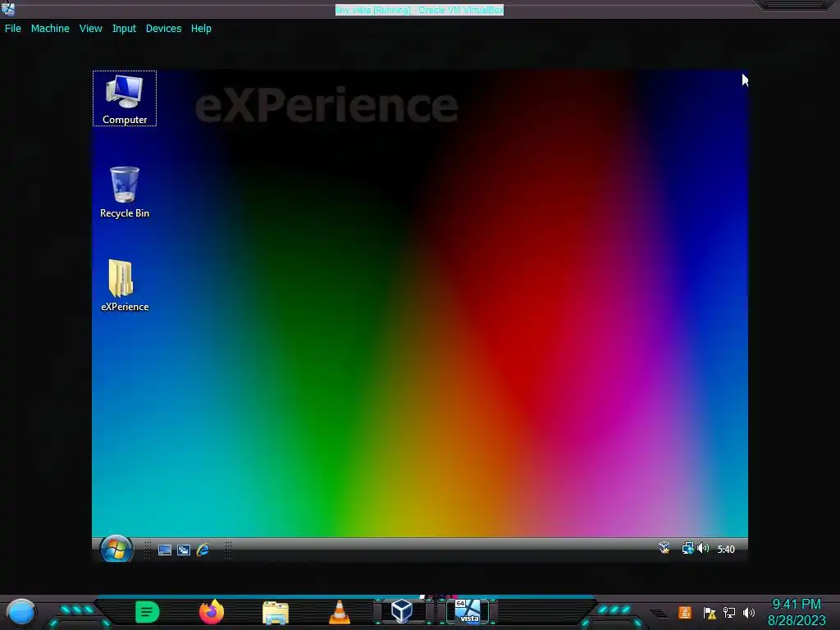Viewport: 840px width, 630px height.
Task: Open the File menu in VirtualBox
Action: tap(13, 29)
